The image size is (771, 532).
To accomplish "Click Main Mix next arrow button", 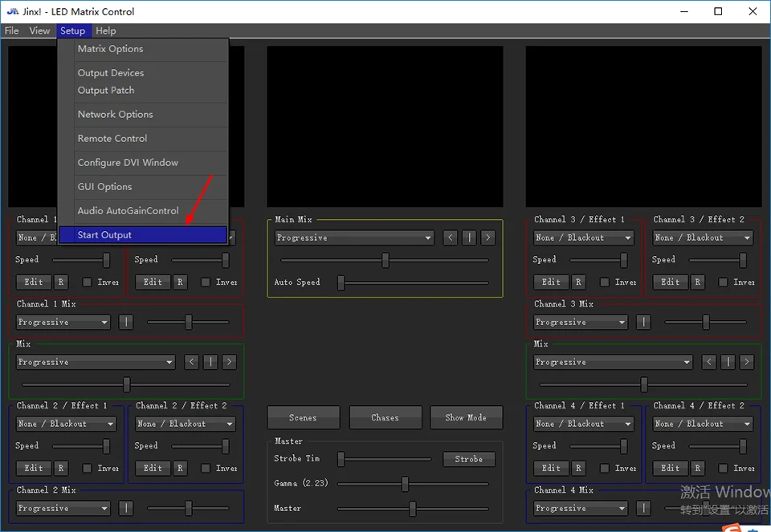I will [x=487, y=238].
